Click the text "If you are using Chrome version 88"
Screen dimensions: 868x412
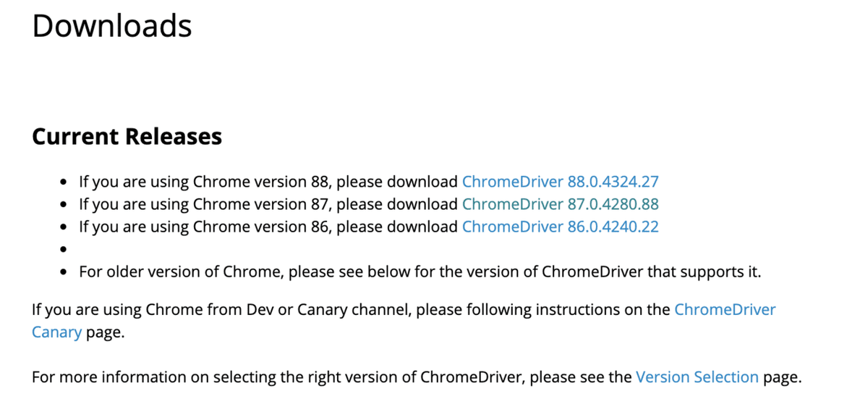click(x=205, y=182)
